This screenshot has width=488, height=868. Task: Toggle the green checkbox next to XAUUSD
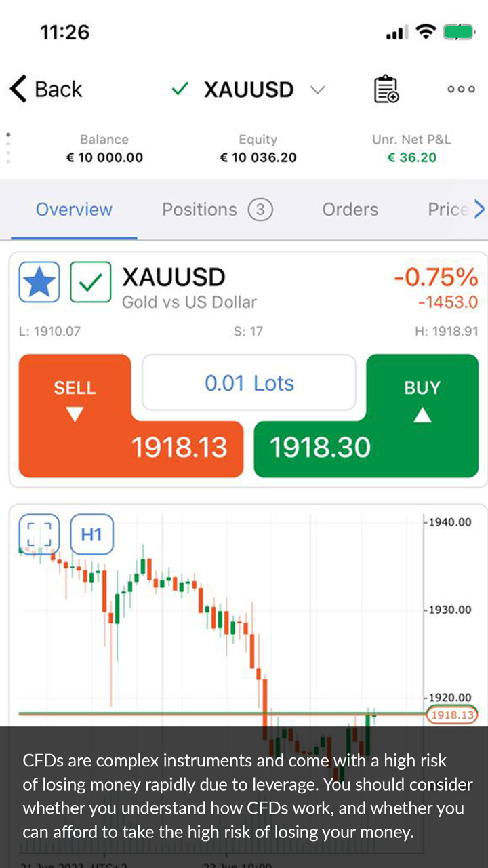coord(91,282)
